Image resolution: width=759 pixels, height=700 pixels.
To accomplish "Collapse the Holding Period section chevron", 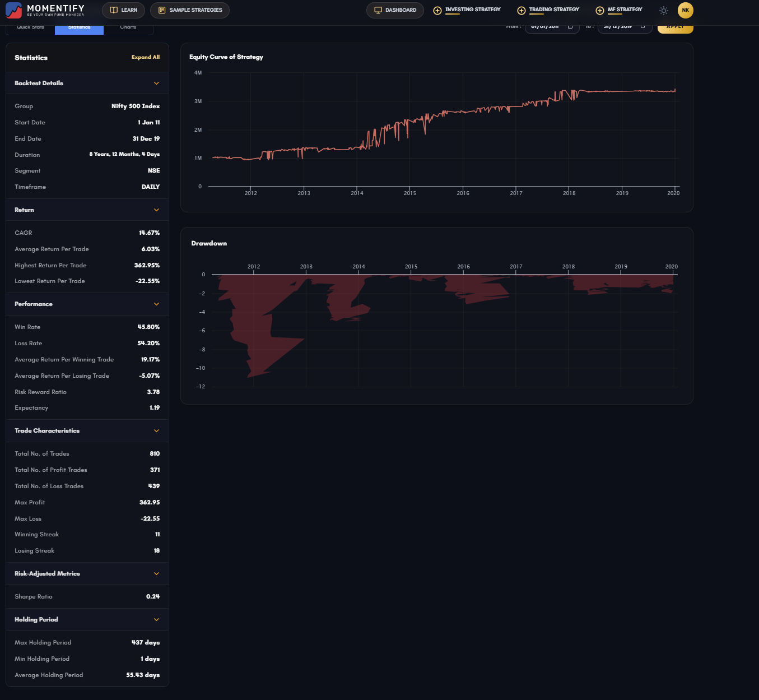I will tap(156, 620).
